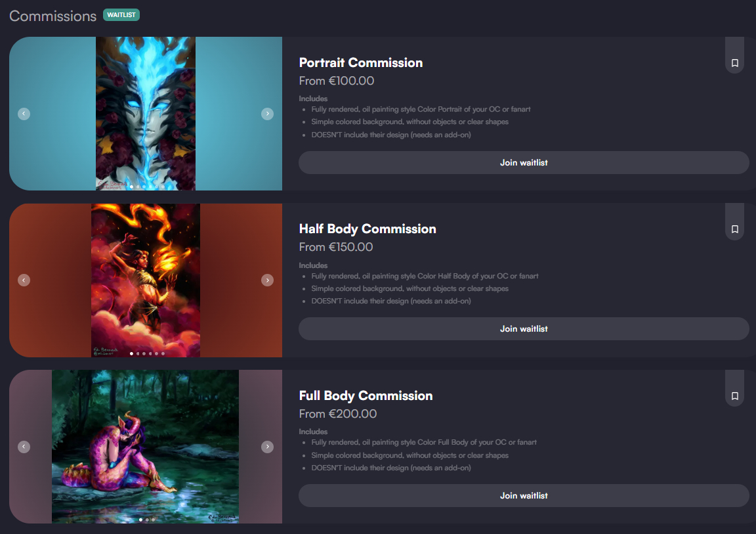Show next image in Portrait Commission carousel
The height and width of the screenshot is (534, 756).
pos(268,114)
